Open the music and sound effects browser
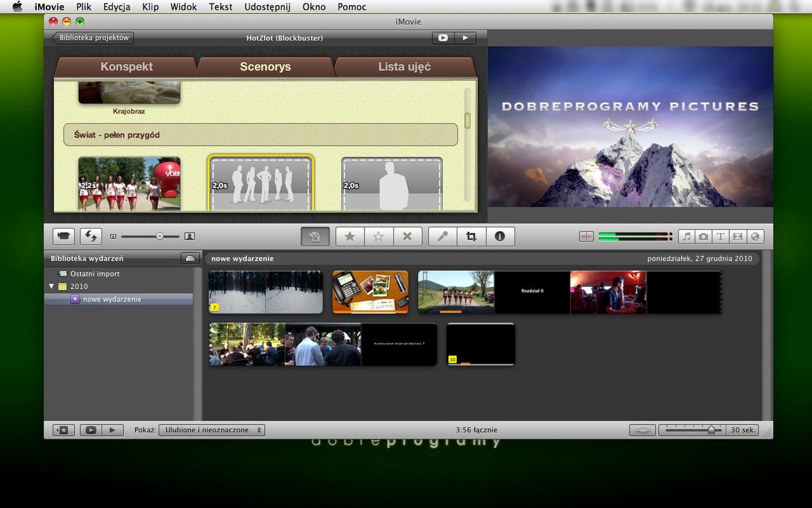 pyautogui.click(x=686, y=236)
